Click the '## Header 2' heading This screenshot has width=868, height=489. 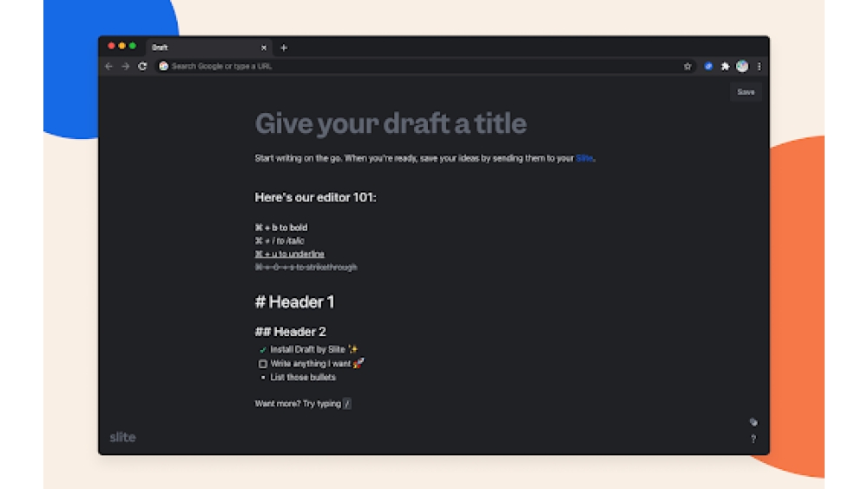291,332
